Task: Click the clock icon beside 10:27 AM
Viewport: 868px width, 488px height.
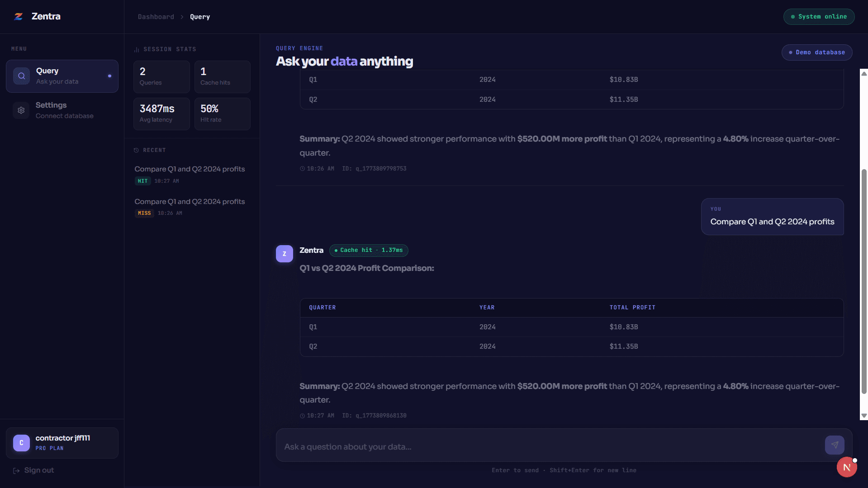Action: coord(302,416)
